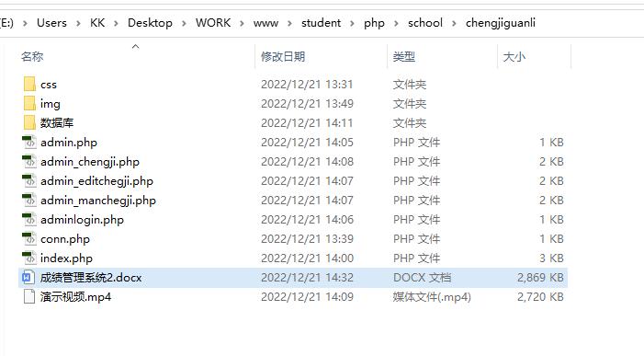Go to school breadcrumb segment
Viewport: 644px width, 356px height.
(425, 23)
